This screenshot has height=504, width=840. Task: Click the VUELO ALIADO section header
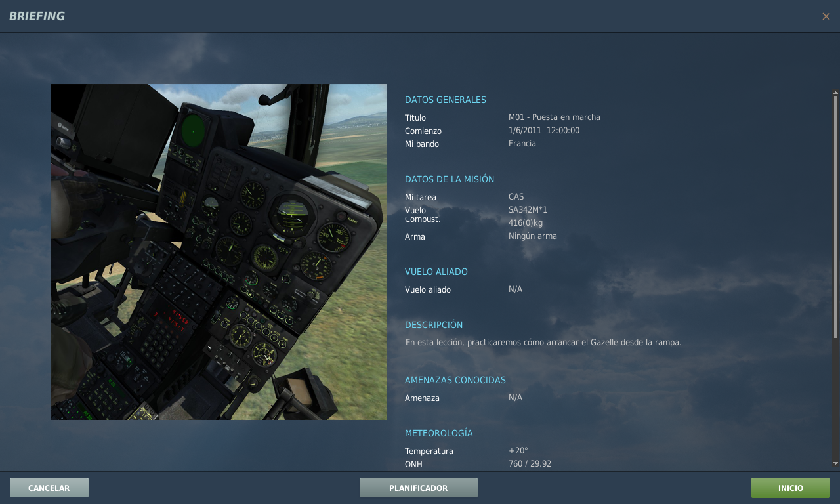(x=436, y=272)
